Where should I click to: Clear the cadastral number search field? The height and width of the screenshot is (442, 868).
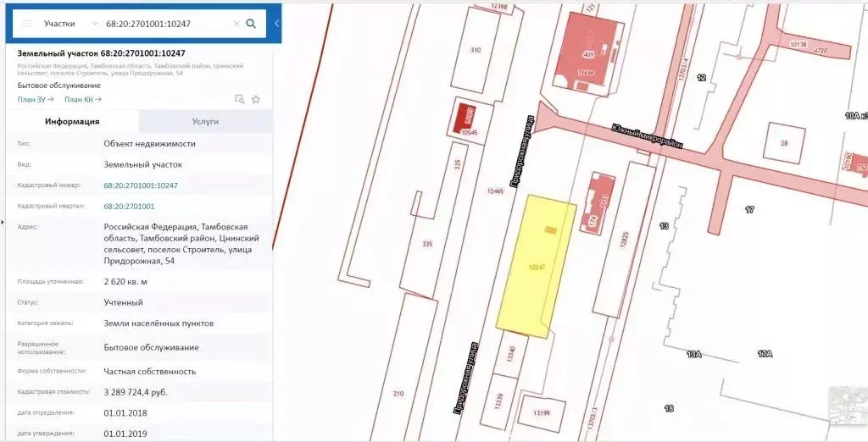[236, 24]
